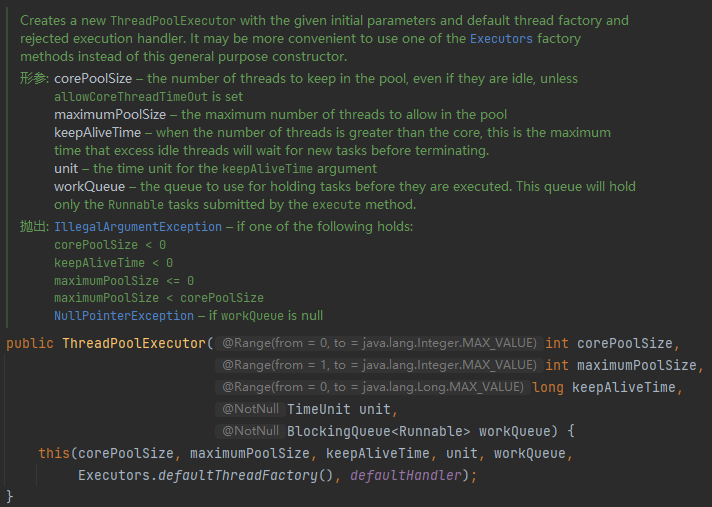Click the ThreadPoolExecutor constructor name in code
The width and height of the screenshot is (712, 507).
[134, 344]
